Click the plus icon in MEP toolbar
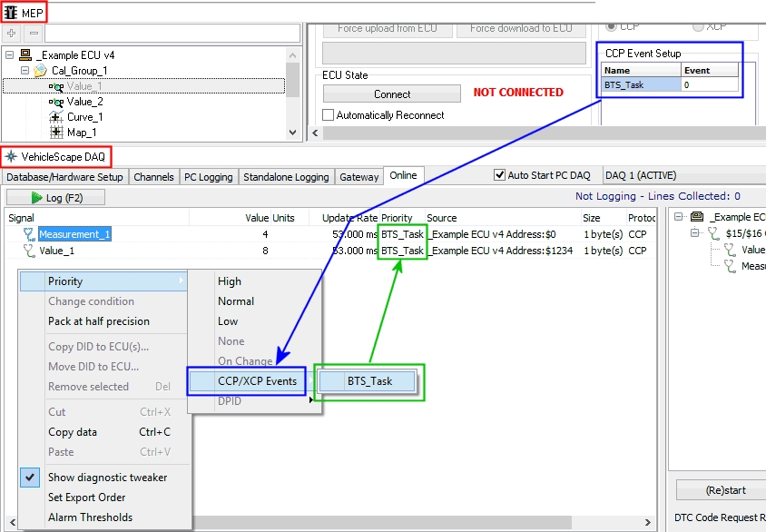The width and height of the screenshot is (766, 532). [x=12, y=33]
